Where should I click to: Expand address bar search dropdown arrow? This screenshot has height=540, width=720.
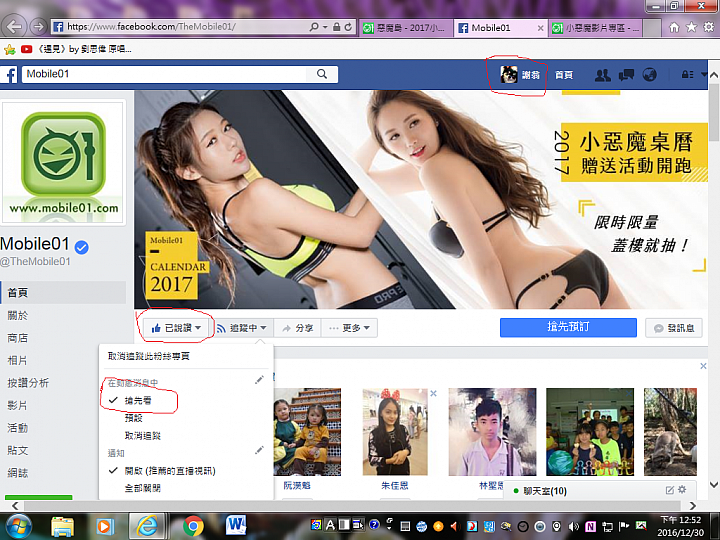point(325,27)
